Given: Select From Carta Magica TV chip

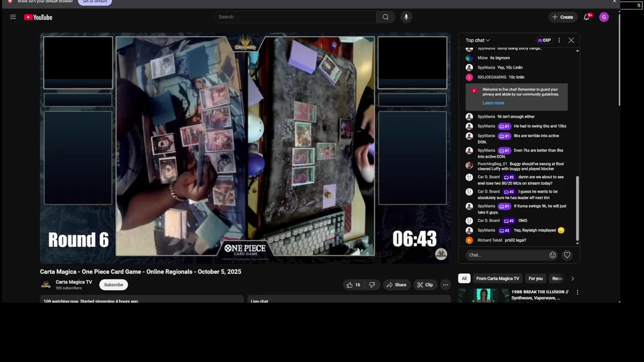Looking at the screenshot, I should click(x=498, y=279).
